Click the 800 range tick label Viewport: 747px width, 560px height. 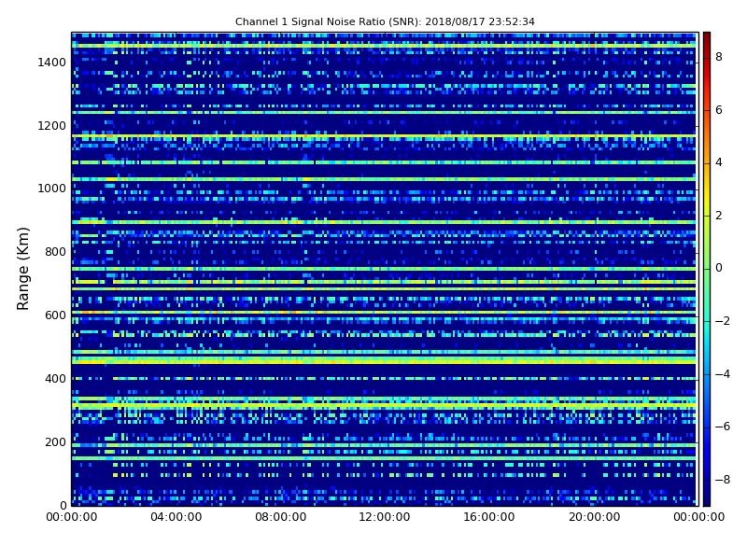55,252
